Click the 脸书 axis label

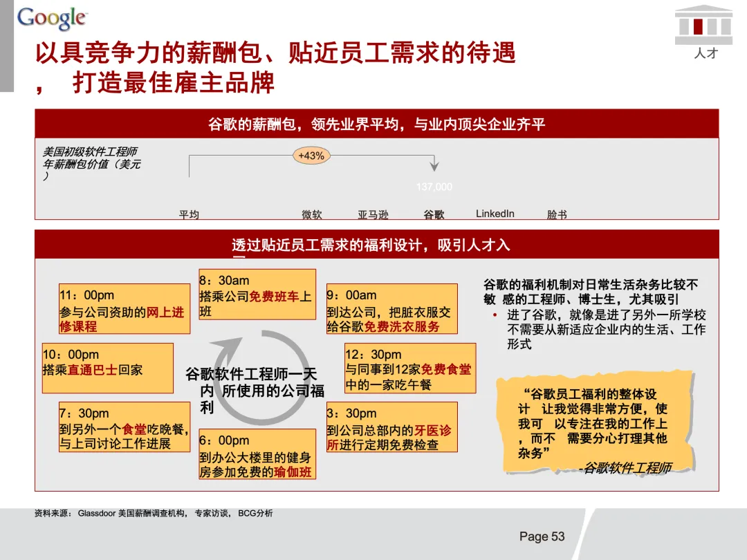(556, 215)
